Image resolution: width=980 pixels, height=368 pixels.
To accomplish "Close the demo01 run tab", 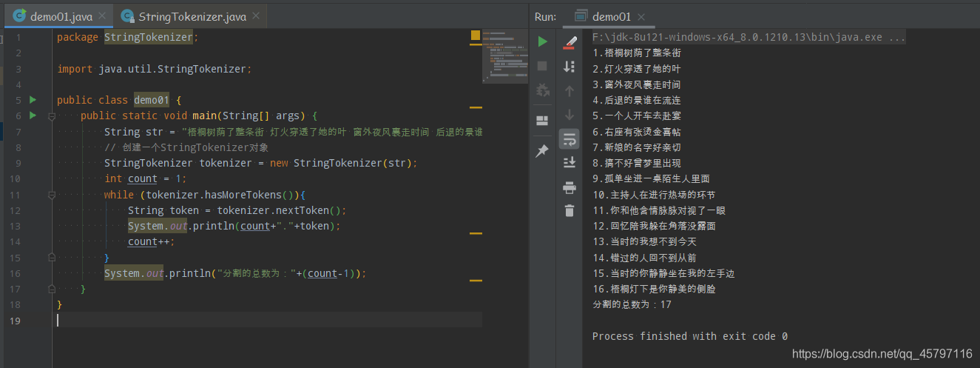I will (x=641, y=16).
